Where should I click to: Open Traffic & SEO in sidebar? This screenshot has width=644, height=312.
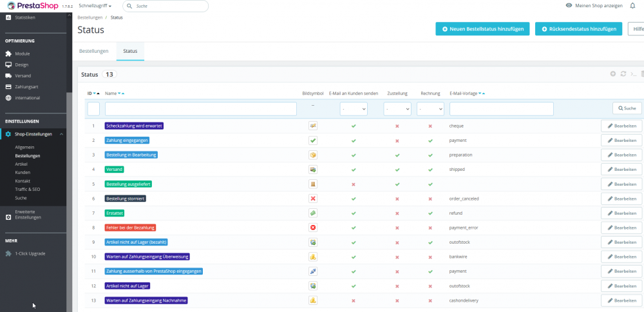coord(28,190)
